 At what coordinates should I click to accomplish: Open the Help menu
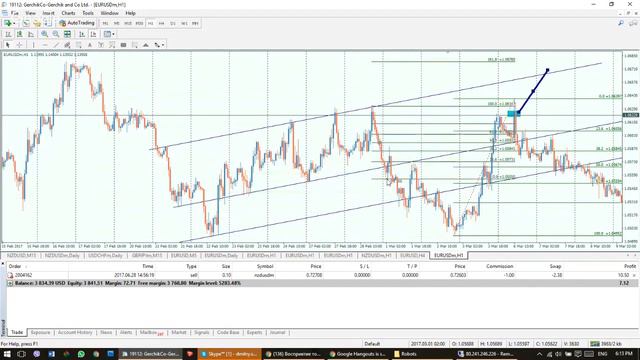[x=130, y=13]
